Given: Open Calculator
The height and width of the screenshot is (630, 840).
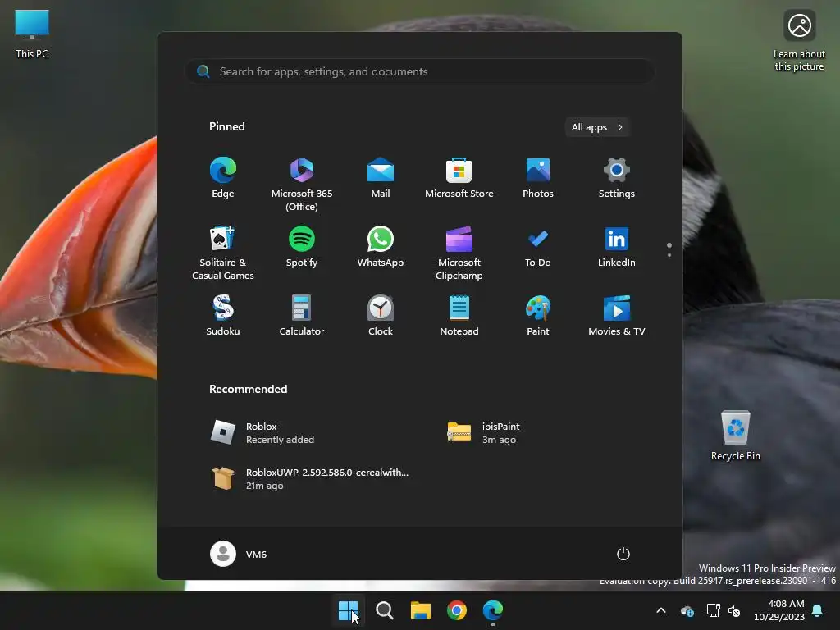Looking at the screenshot, I should tap(302, 316).
